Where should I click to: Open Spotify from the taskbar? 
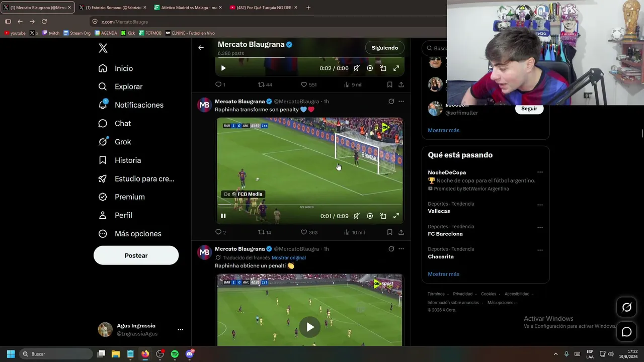(x=175, y=354)
